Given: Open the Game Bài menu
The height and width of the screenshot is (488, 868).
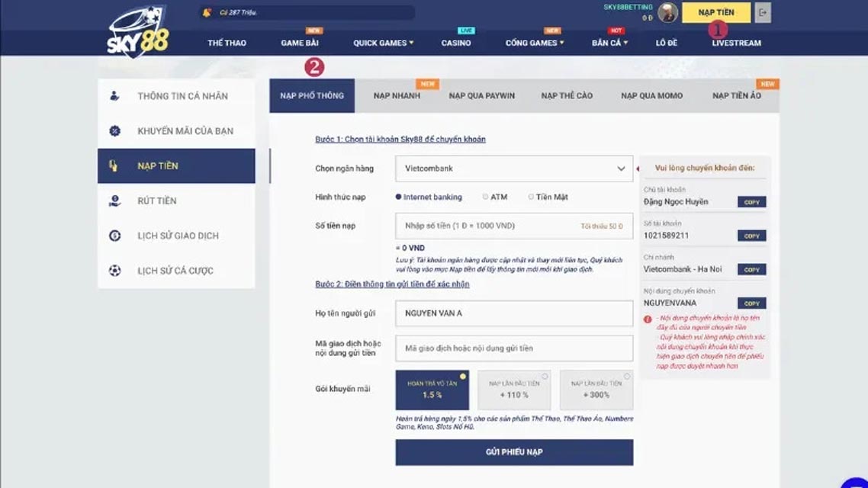Looking at the screenshot, I should (300, 43).
